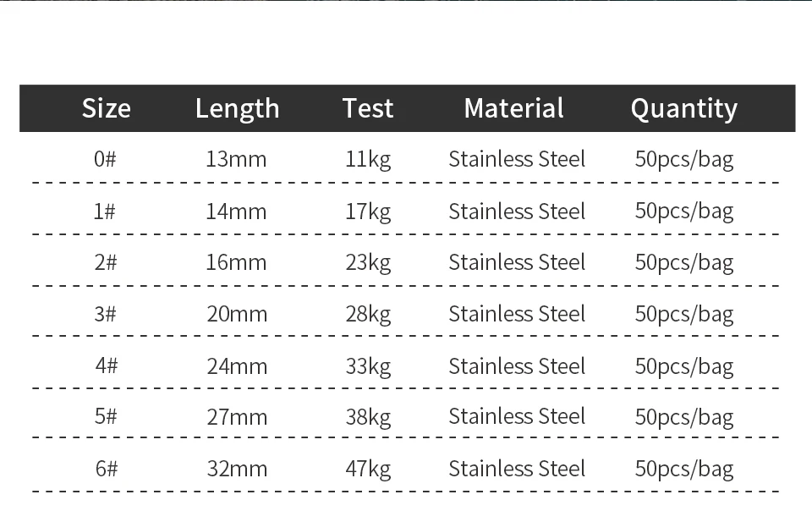Select the 6# size cell

click(106, 469)
